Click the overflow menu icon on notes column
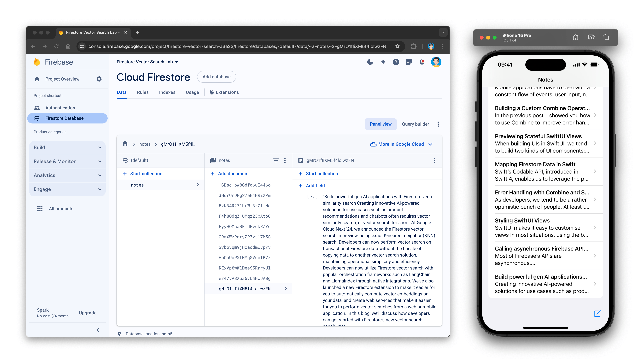Viewport: 644px width, 363px height. click(x=285, y=160)
